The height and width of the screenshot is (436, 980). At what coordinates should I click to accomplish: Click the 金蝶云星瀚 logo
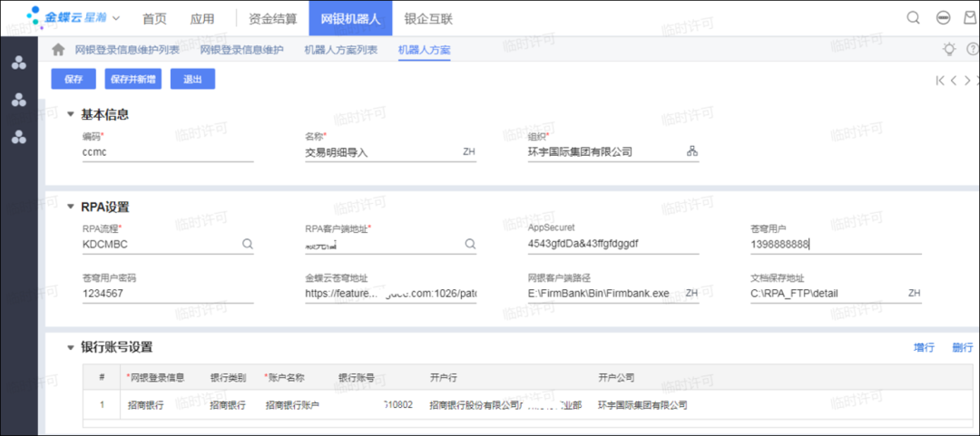66,17
